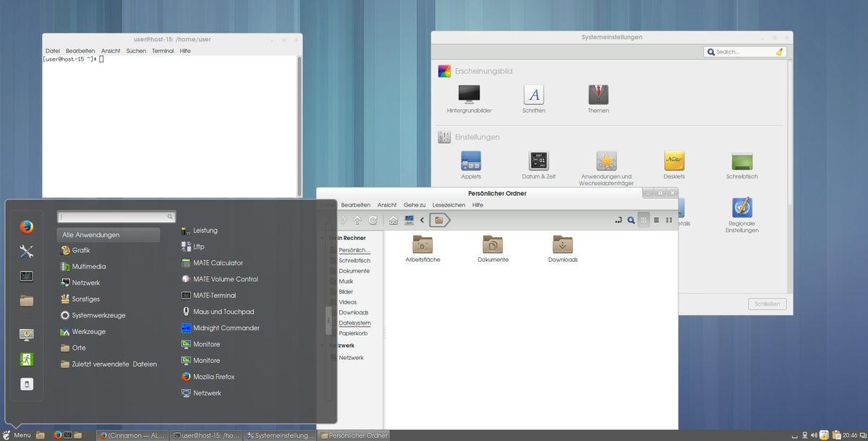Click the path bar back chevron

pos(422,220)
